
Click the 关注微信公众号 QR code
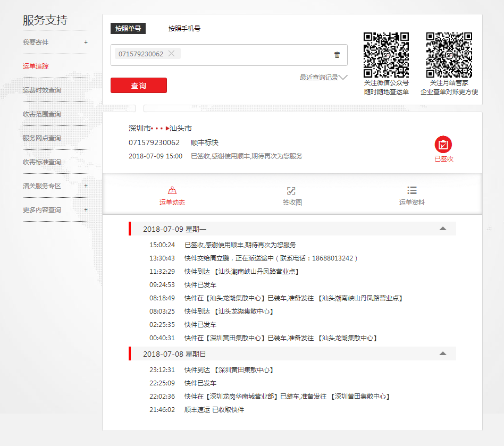(386, 55)
